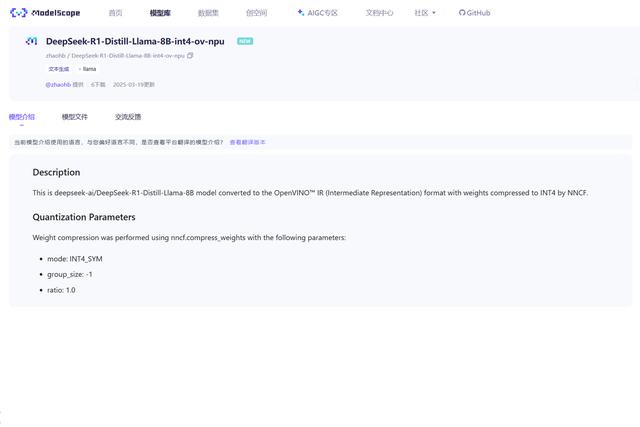Open the GitHub link in header
The width and height of the screenshot is (640, 427).
click(474, 13)
